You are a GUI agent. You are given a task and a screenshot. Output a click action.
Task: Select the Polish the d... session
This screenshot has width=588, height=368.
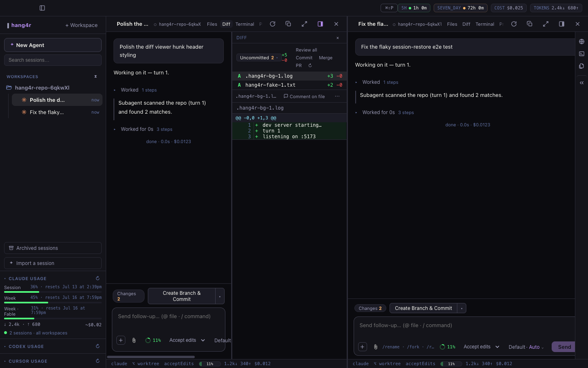[57, 100]
